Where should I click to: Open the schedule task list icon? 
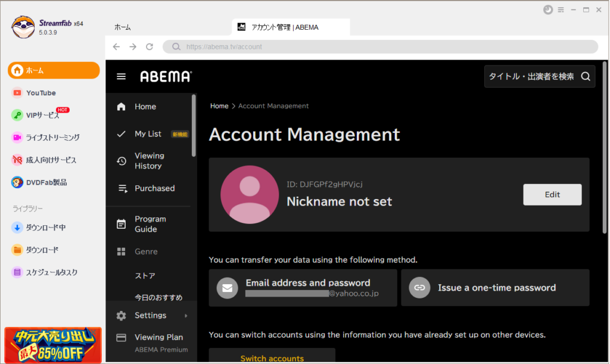(x=17, y=272)
